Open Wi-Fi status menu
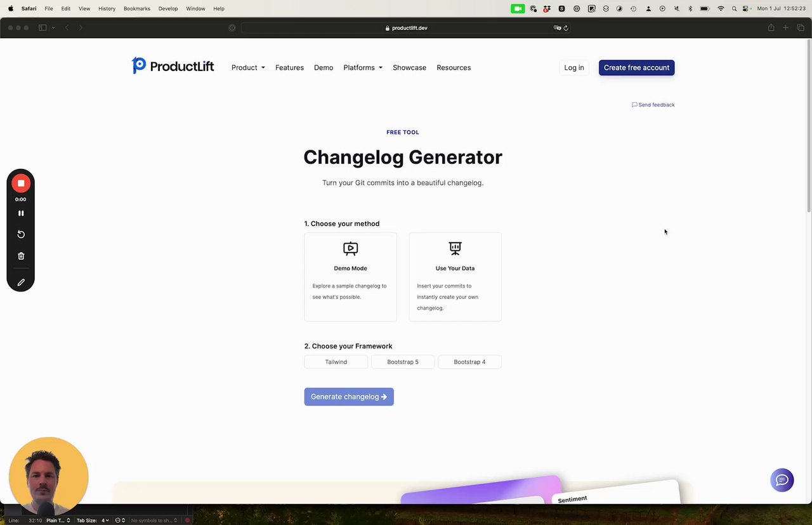Screen dimensions: 812x525 click(721, 8)
